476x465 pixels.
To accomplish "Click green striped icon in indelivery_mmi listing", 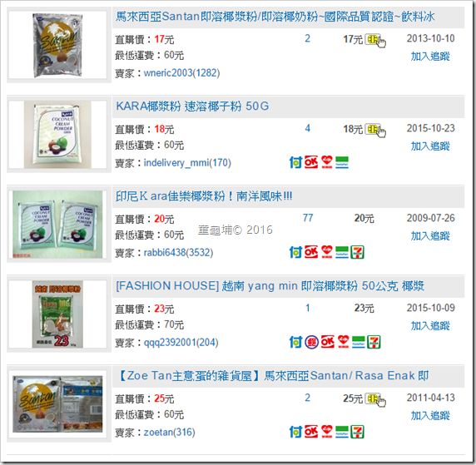I will (342, 162).
